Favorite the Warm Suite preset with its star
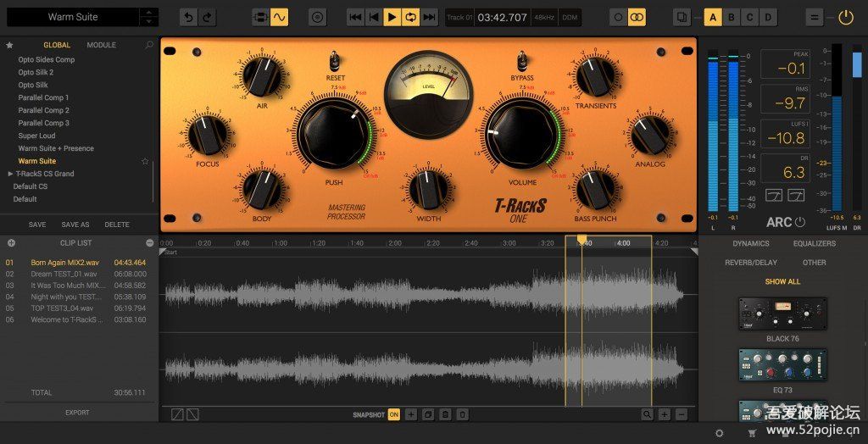Image resolution: width=868 pixels, height=444 pixels. (145, 161)
